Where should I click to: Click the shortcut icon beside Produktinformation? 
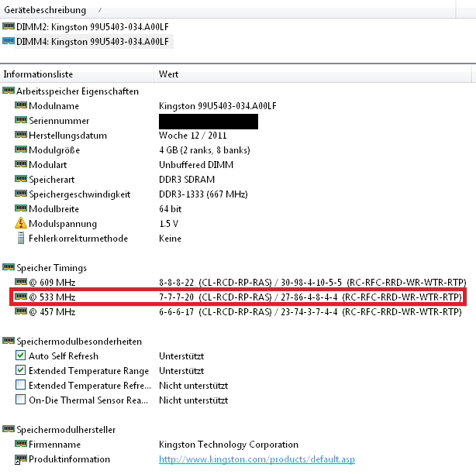[21, 459]
